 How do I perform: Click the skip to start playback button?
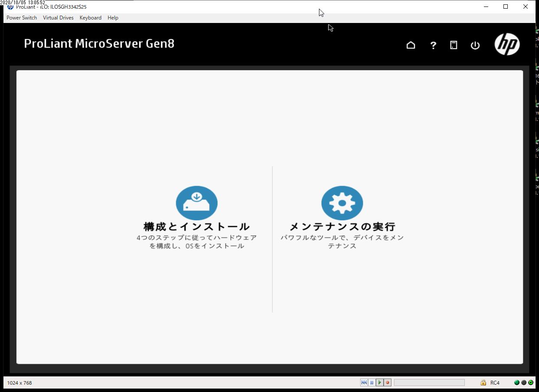point(364,382)
